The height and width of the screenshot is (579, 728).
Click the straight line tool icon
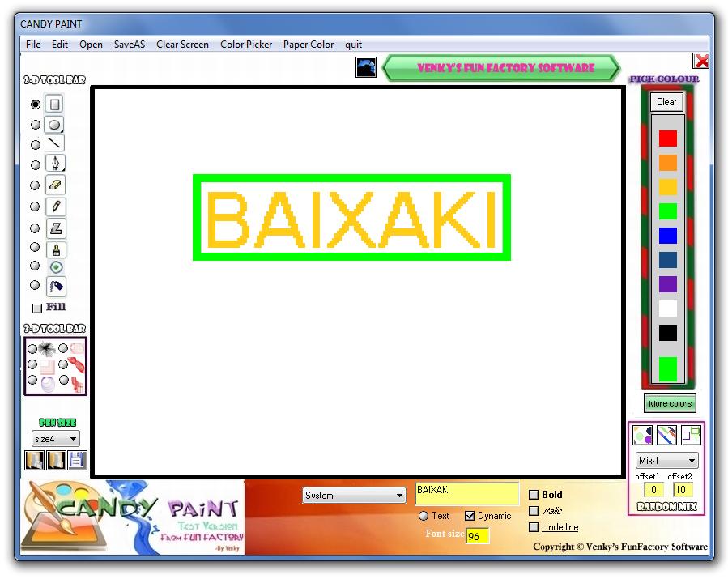click(x=54, y=144)
